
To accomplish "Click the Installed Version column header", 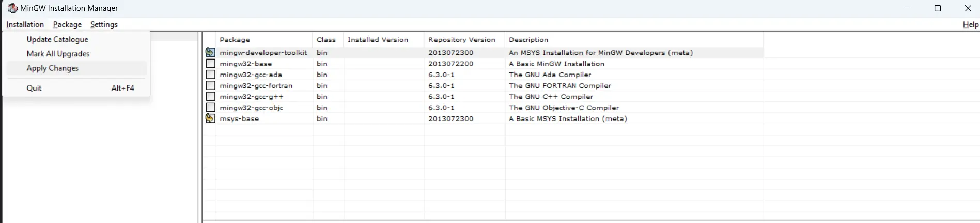I will coord(383,40).
